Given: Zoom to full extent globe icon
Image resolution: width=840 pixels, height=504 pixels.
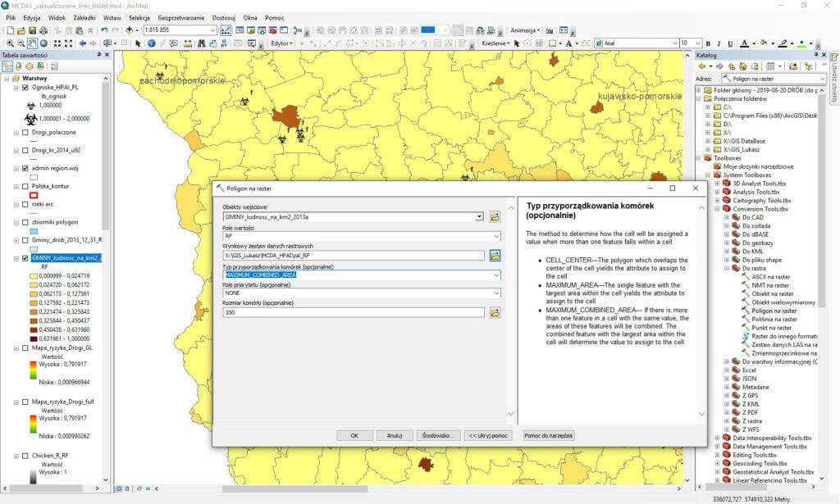Looking at the screenshot, I should point(43,43).
